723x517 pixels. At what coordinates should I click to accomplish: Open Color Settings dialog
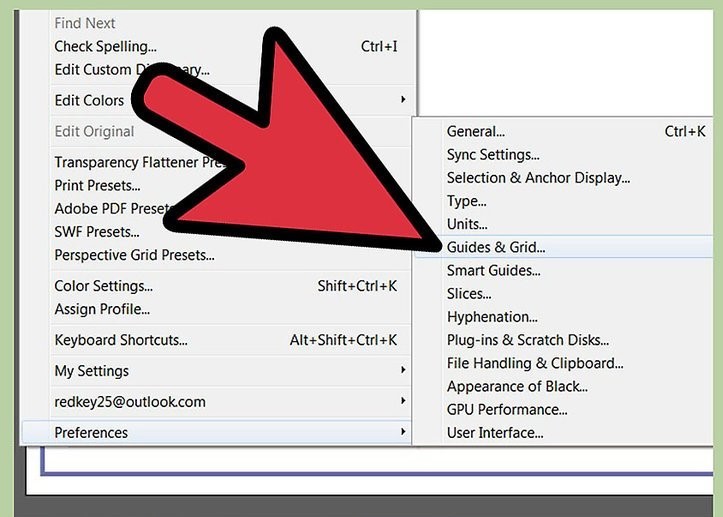pos(103,286)
